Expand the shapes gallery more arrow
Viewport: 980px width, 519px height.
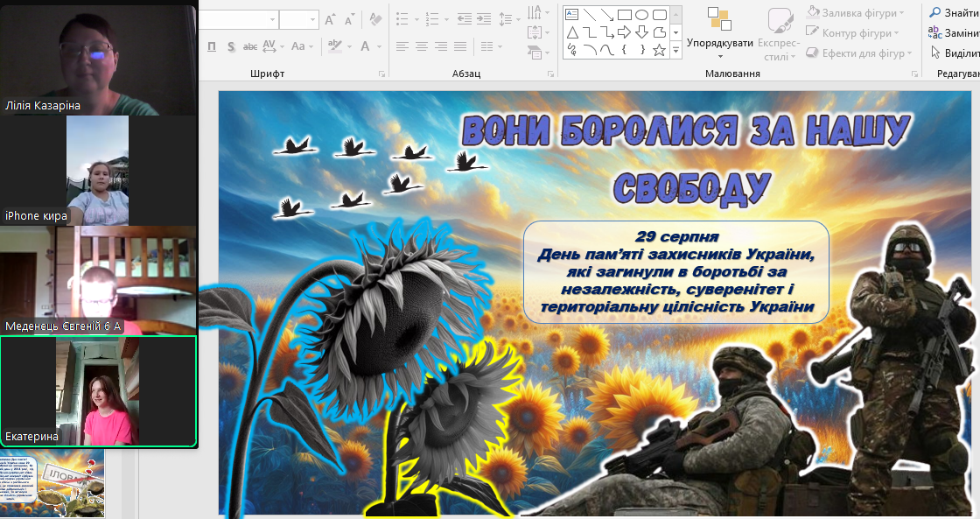[675, 50]
